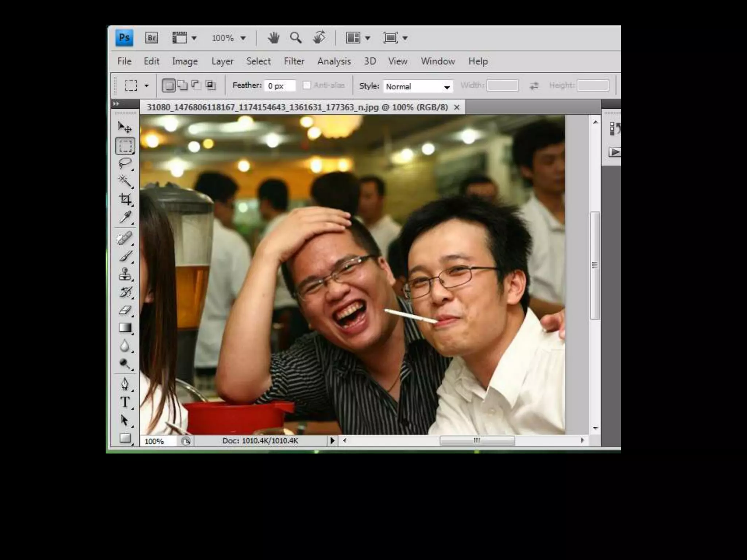Select the Lasso tool
Screen dimensions: 747x560
125,163
